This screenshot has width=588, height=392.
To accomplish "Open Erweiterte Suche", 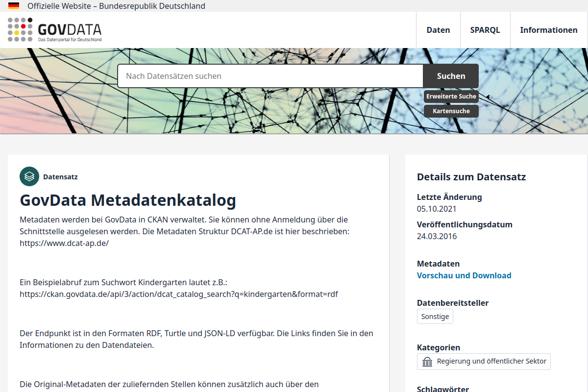I will tap(451, 97).
